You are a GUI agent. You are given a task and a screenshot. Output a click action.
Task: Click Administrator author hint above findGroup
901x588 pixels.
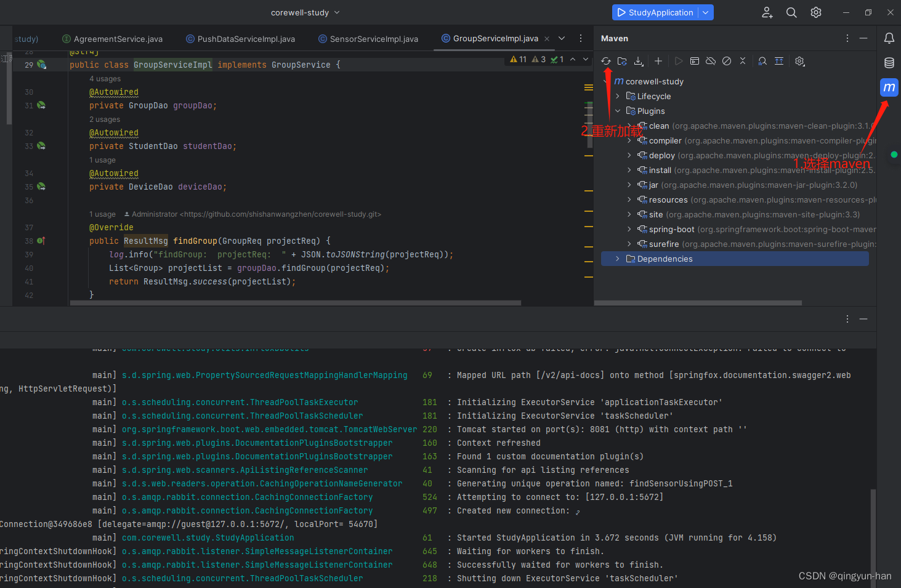[253, 214]
